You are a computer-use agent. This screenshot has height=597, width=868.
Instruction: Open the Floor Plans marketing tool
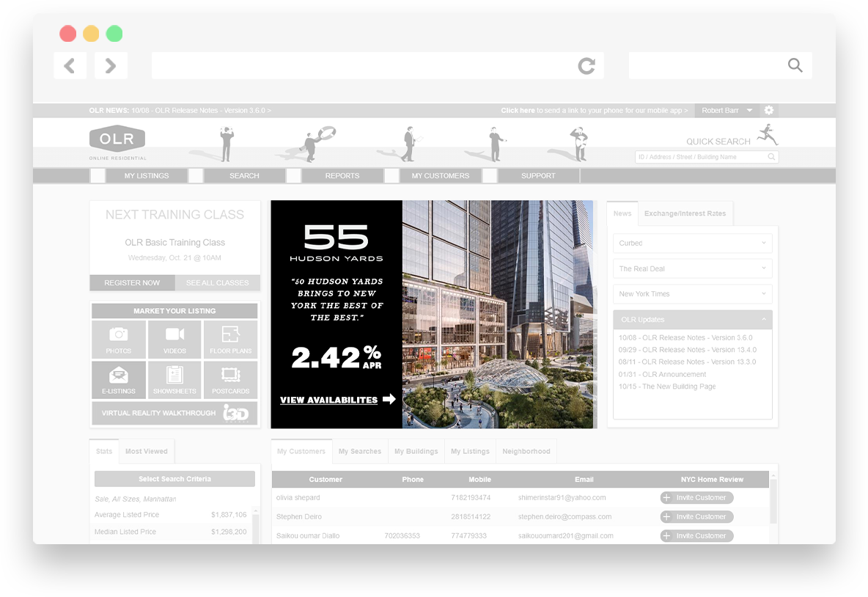tap(230, 340)
